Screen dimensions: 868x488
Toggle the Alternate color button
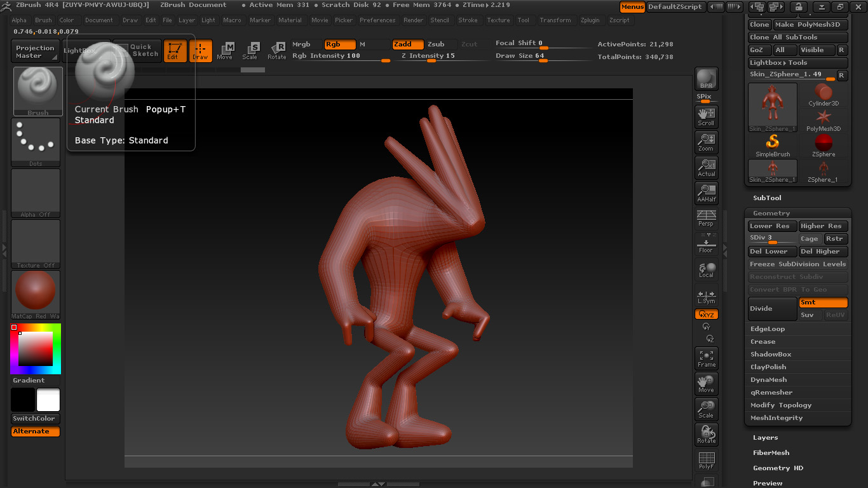(x=36, y=431)
